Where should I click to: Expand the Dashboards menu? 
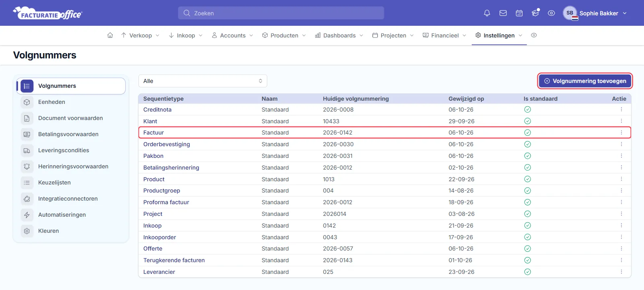(339, 35)
